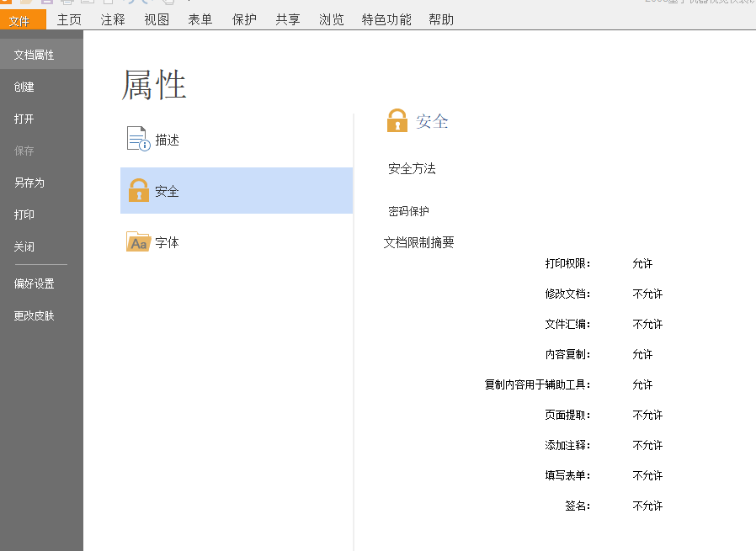Image resolution: width=756 pixels, height=551 pixels.
Task: Open the Aa font folder icon
Action: click(138, 241)
